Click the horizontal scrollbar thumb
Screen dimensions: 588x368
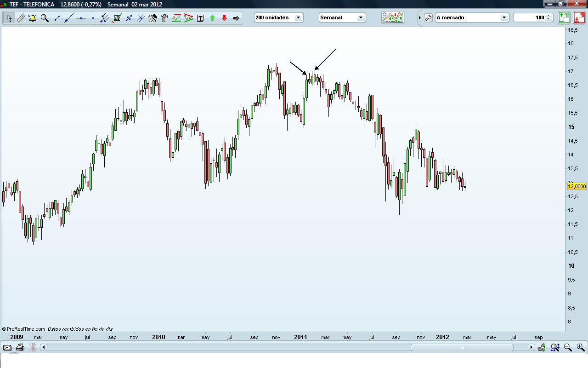(x=462, y=347)
